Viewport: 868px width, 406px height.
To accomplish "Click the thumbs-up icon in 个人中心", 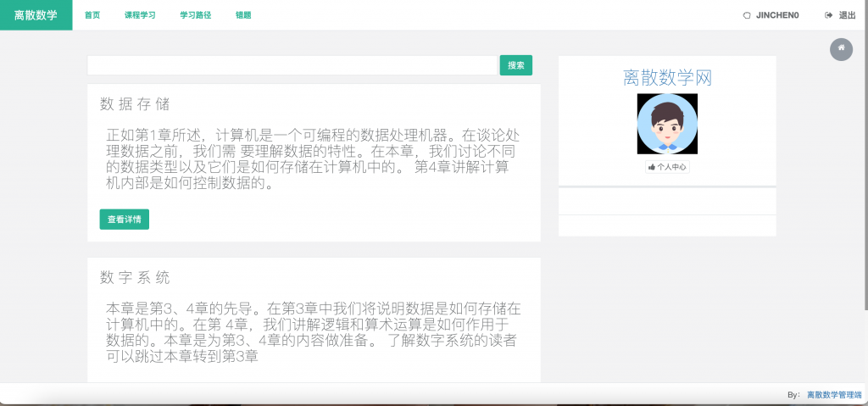I will tap(652, 167).
